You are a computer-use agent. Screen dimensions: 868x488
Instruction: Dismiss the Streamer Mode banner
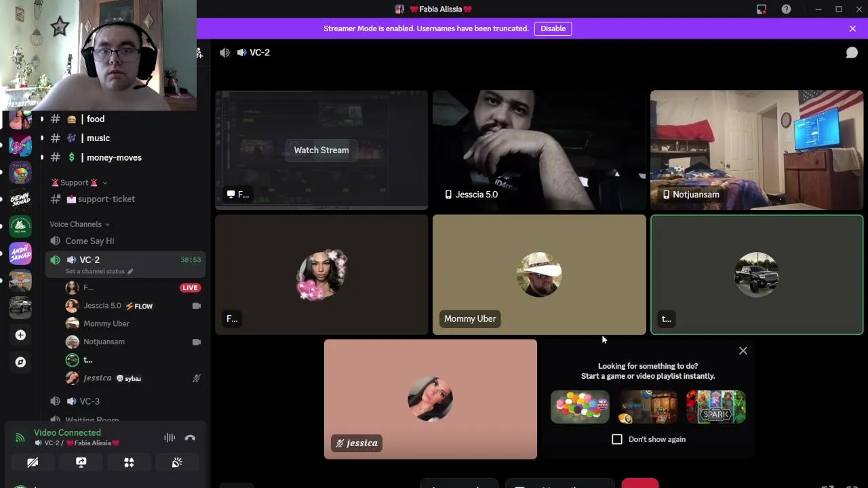click(852, 28)
